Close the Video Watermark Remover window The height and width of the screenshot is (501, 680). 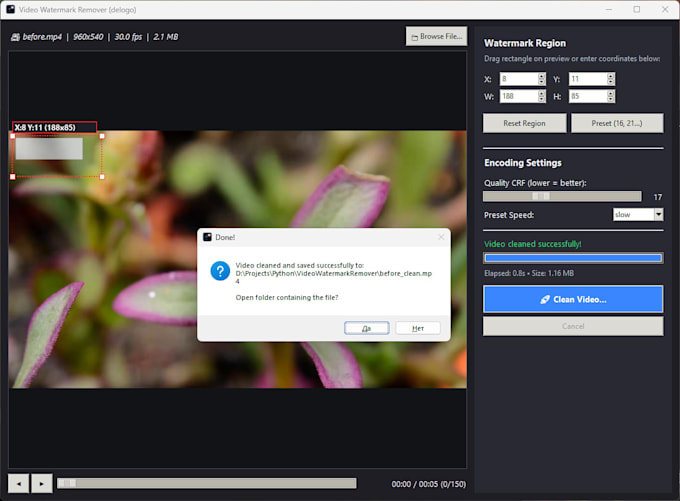(665, 9)
